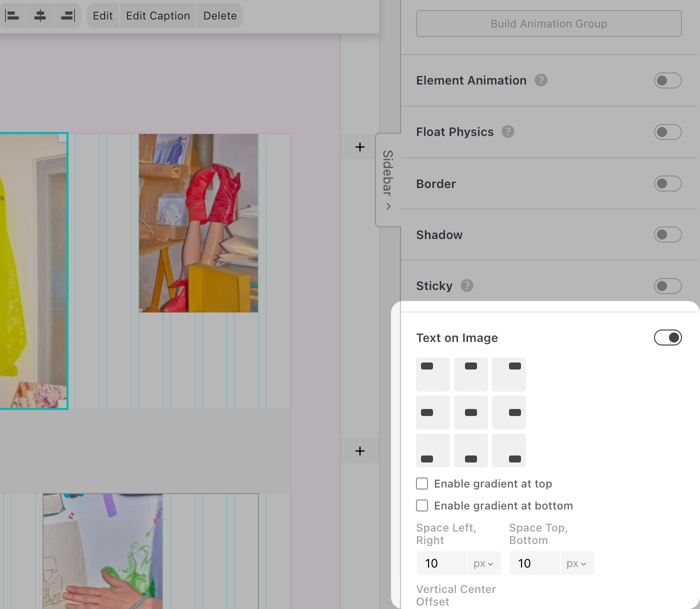The height and width of the screenshot is (609, 700).
Task: Set text position to center middle
Action: 470,412
